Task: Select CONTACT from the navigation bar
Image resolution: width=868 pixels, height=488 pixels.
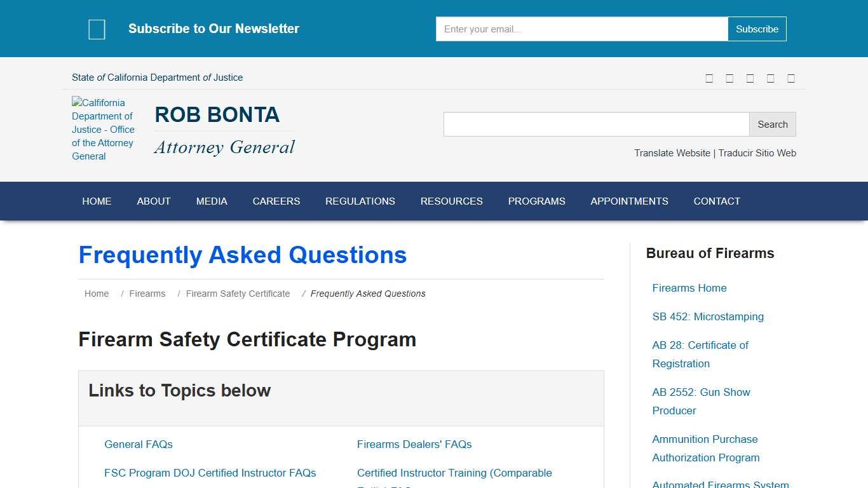Action: click(x=717, y=201)
